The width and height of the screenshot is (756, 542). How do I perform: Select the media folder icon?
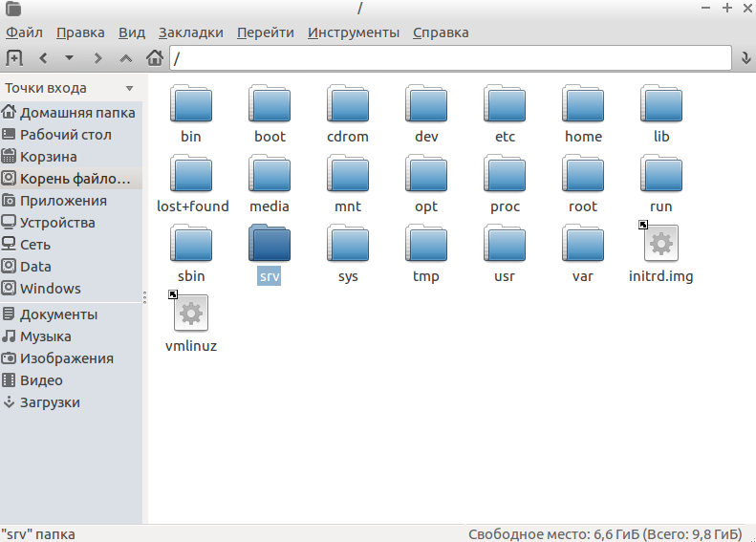tap(270, 174)
